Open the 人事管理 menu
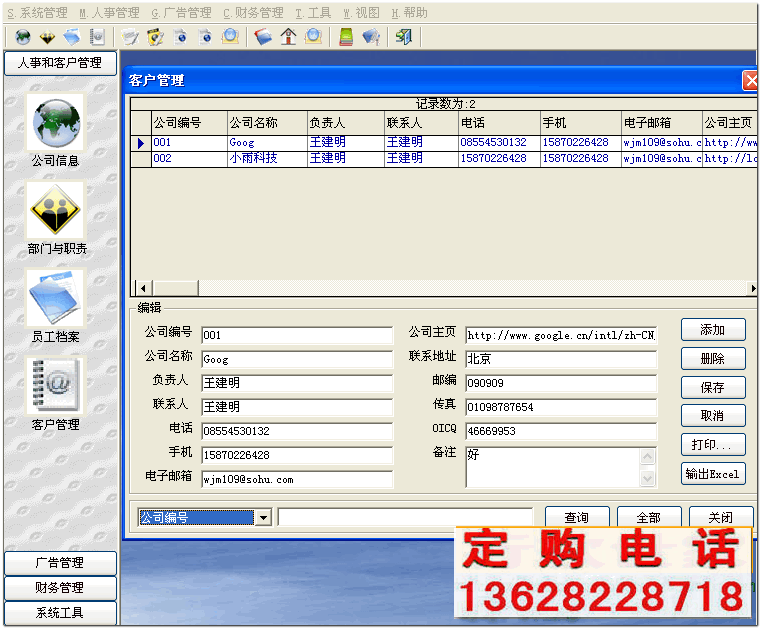This screenshot has height=629, width=761. pyautogui.click(x=109, y=13)
